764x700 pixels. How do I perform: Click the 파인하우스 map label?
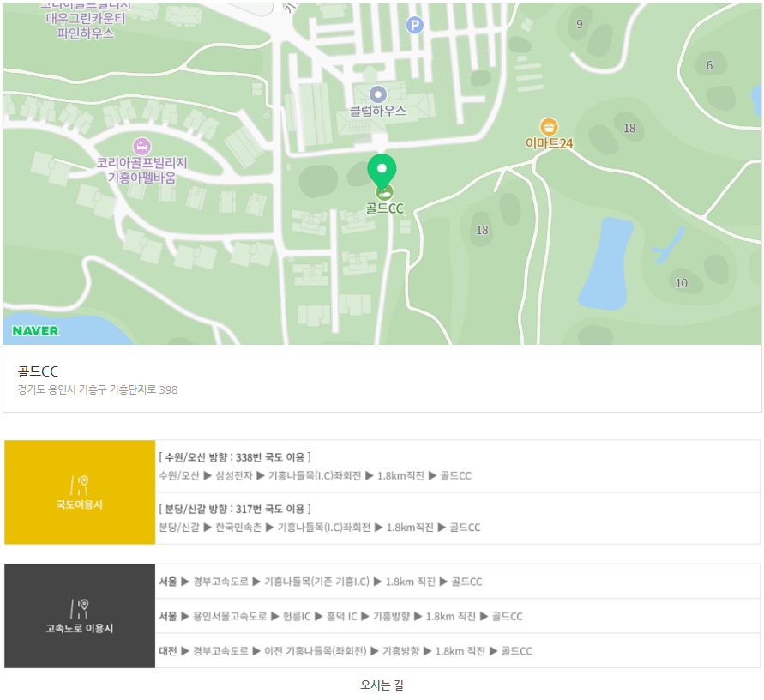[x=85, y=33]
